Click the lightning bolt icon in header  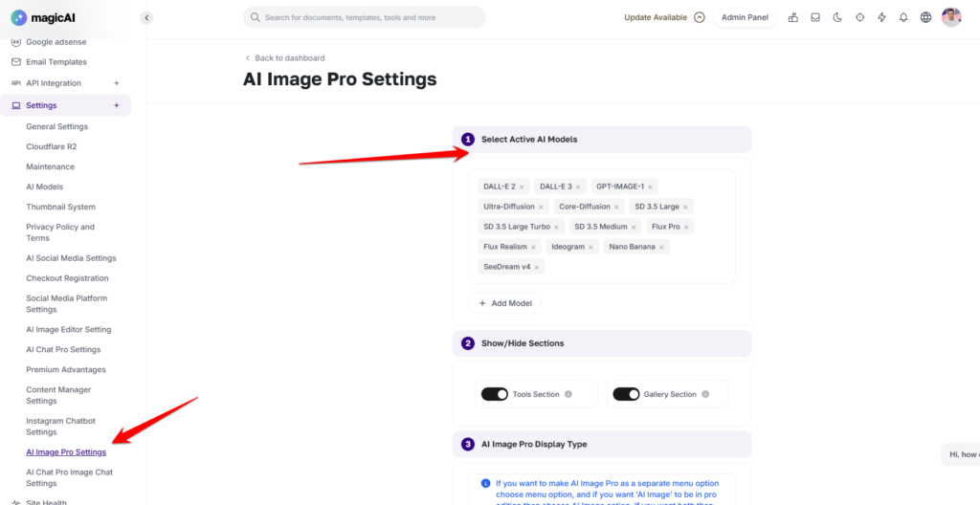(x=881, y=17)
